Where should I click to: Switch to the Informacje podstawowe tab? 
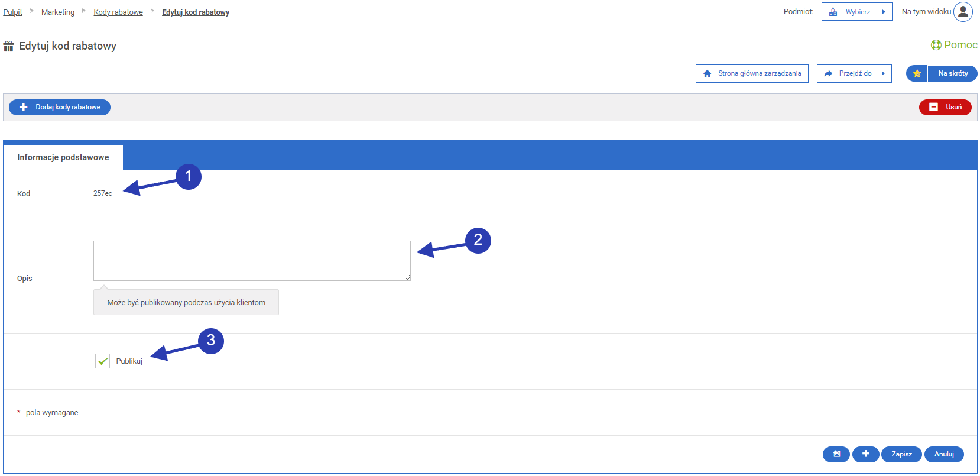[63, 157]
